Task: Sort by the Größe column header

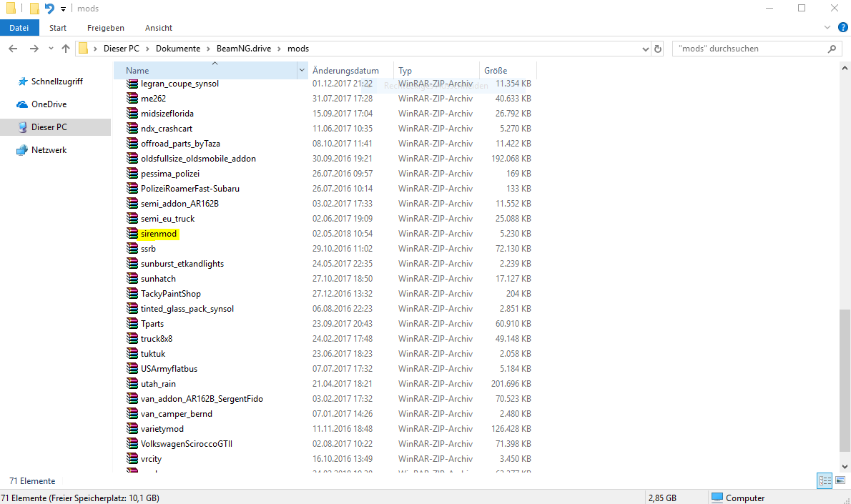Action: [496, 71]
